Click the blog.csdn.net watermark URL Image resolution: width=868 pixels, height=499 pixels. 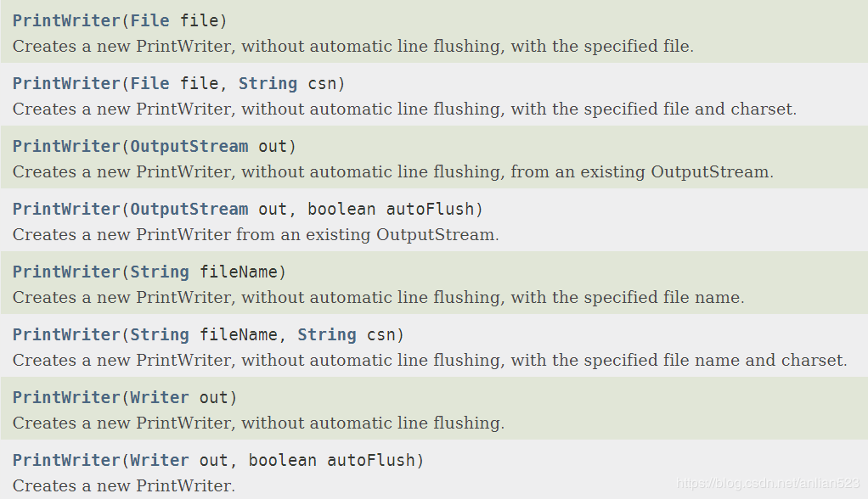click(x=767, y=483)
